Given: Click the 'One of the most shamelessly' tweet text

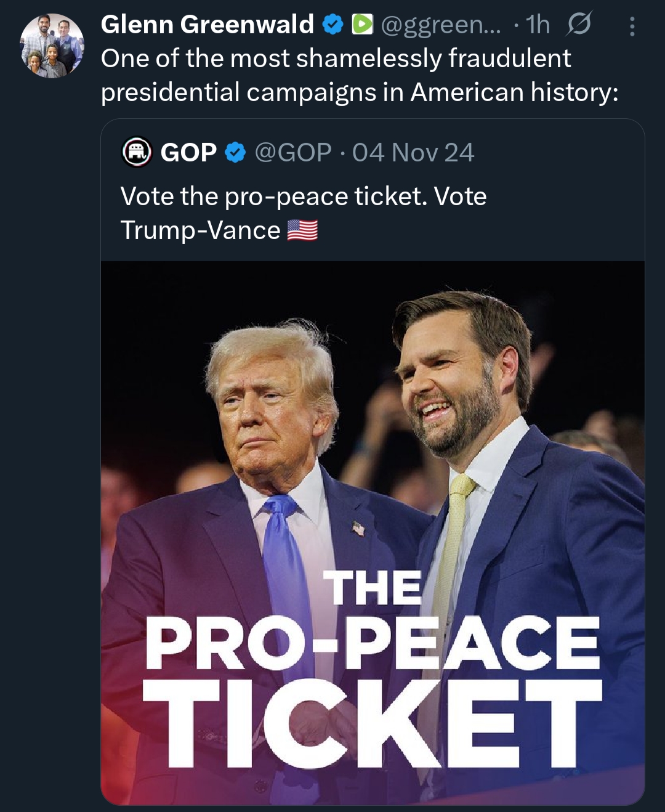Looking at the screenshot, I should point(336,59).
